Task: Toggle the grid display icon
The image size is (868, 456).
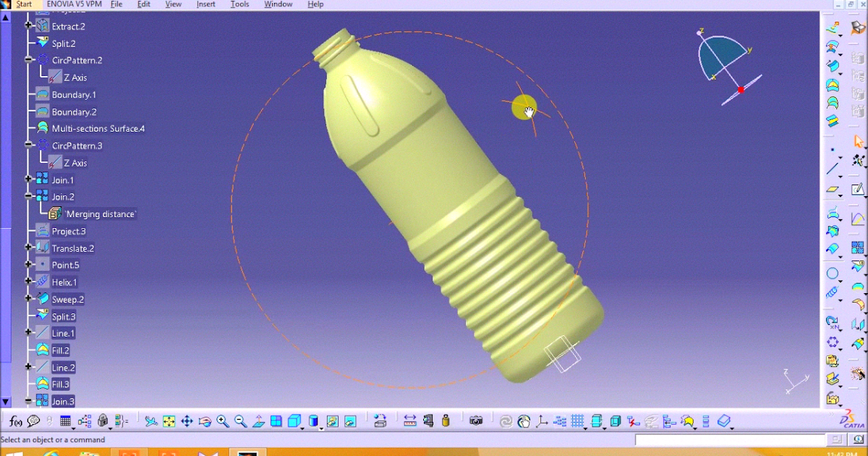Action: point(578,420)
